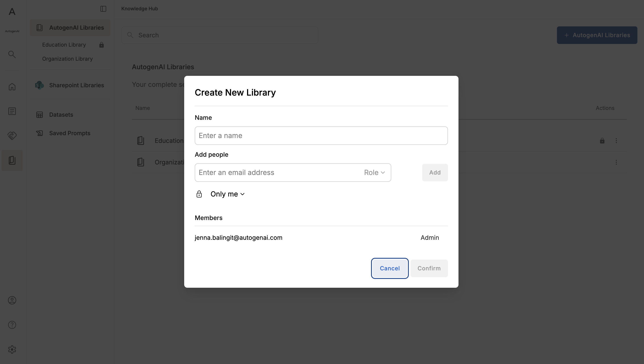Open the Only me visibility dropdown
This screenshot has width=644, height=364.
227,194
